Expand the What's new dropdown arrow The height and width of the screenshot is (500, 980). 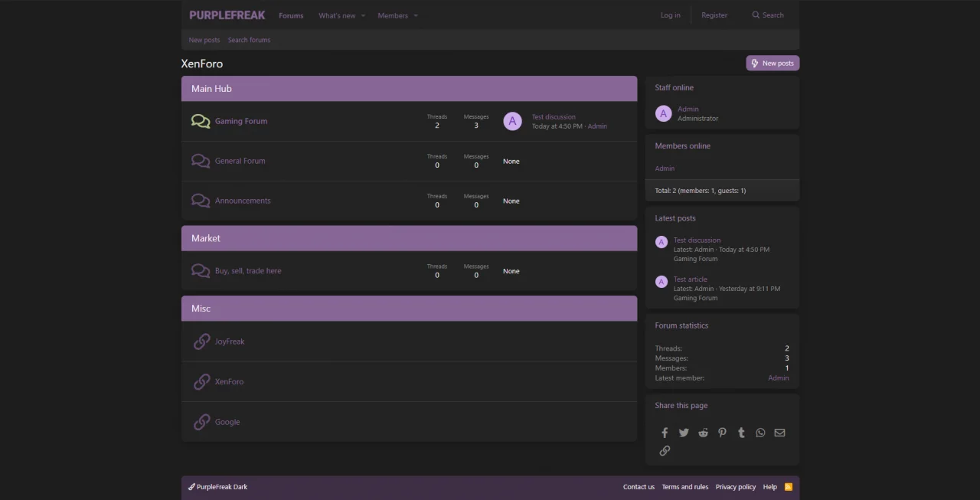pyautogui.click(x=363, y=16)
